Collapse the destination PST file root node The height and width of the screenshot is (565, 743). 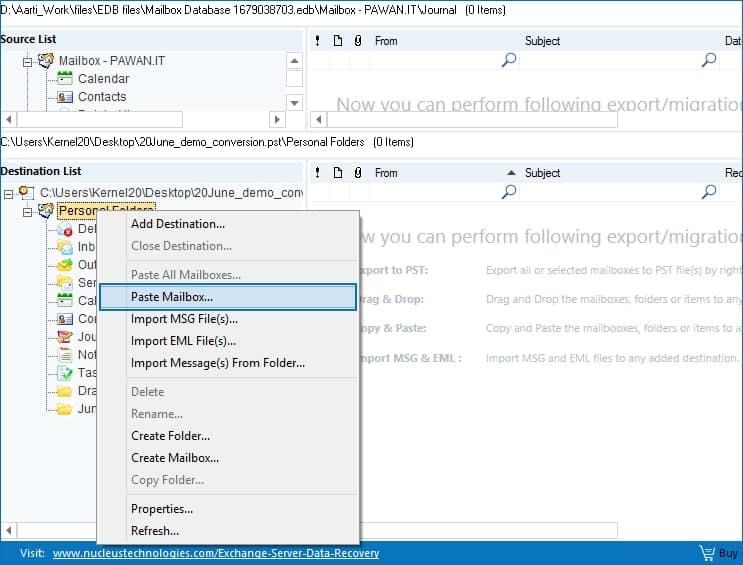point(9,192)
